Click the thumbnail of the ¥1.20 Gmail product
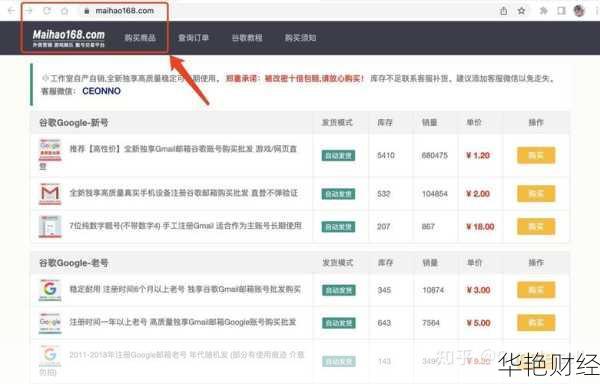Screen dimensions: 600x384 50,150
